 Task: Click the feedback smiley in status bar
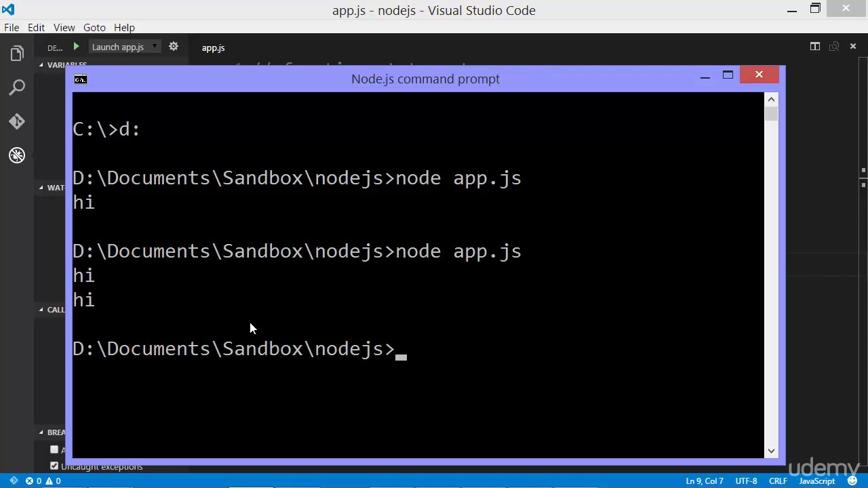coord(852,481)
